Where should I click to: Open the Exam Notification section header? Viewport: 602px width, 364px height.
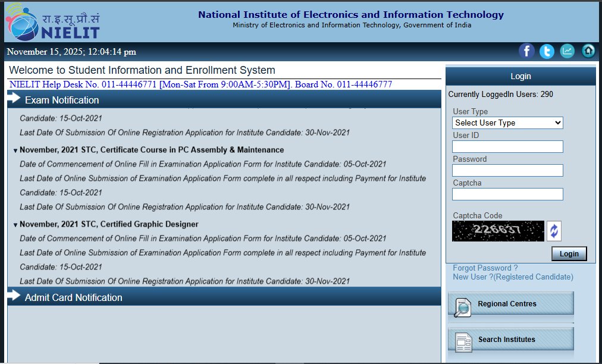click(62, 100)
